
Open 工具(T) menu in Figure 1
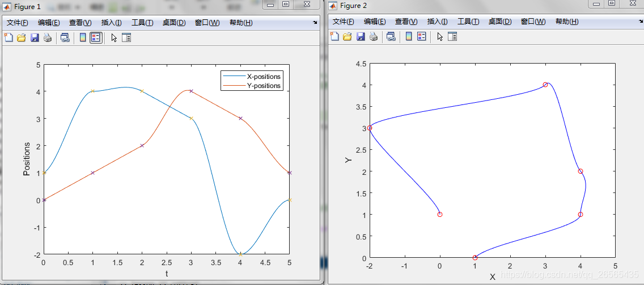coord(142,23)
